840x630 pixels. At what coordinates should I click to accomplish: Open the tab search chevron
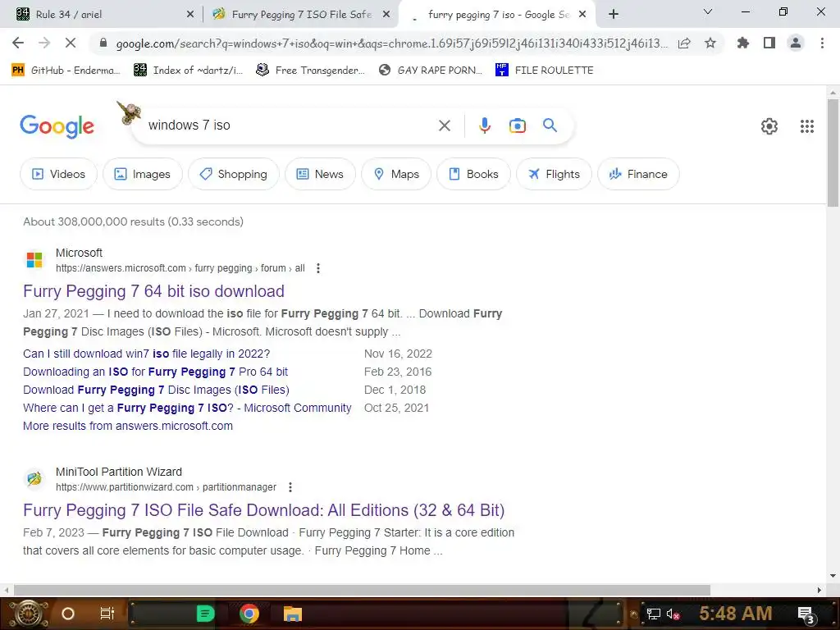tap(707, 11)
